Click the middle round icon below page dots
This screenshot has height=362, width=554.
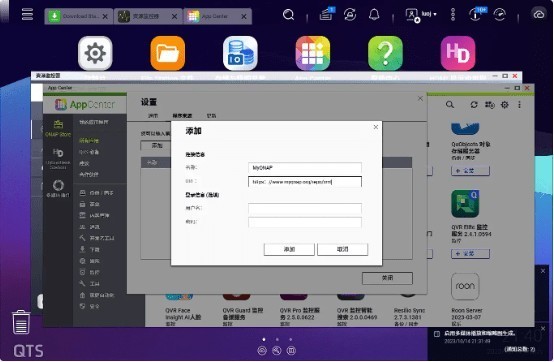(x=277, y=351)
